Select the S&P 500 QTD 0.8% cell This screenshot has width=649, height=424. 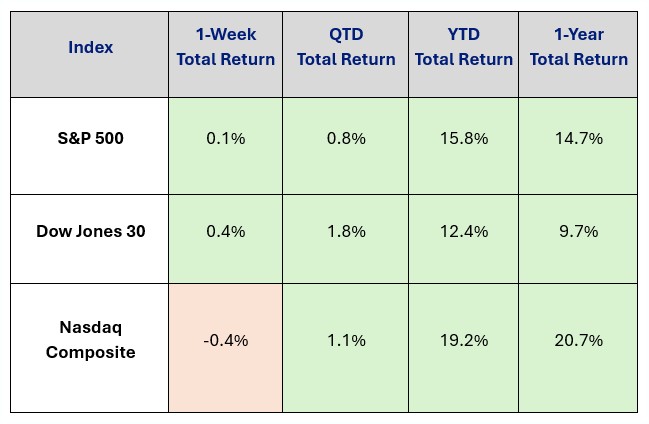(x=345, y=139)
